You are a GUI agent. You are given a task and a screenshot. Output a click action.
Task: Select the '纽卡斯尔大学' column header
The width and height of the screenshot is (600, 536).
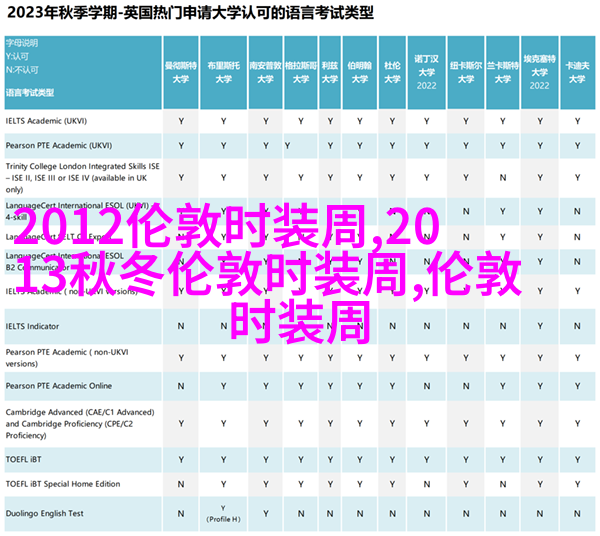click(466, 72)
